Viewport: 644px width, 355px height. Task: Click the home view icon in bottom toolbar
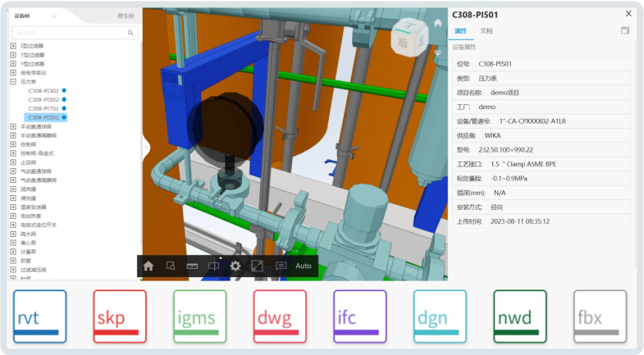point(148,266)
